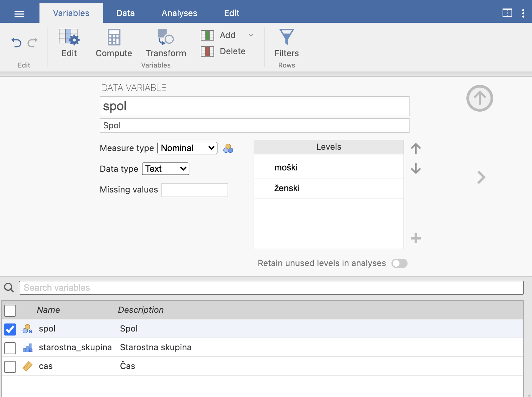
Task: Undo the last edit
Action: [16, 42]
